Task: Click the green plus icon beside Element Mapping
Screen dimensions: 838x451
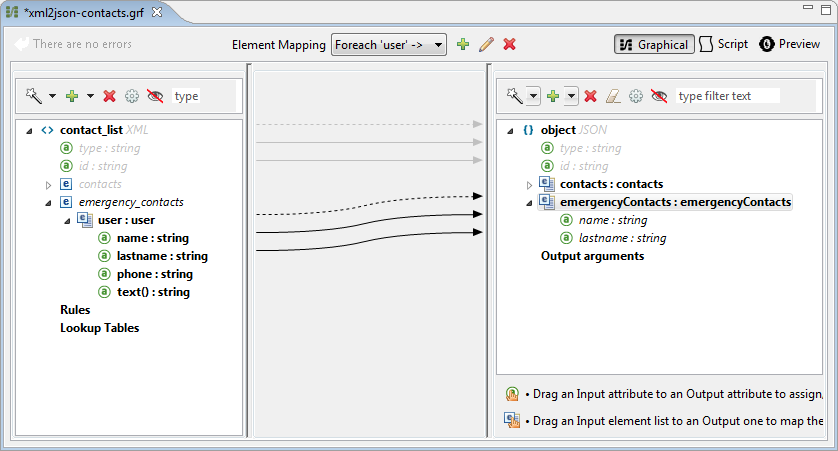Action: click(462, 44)
